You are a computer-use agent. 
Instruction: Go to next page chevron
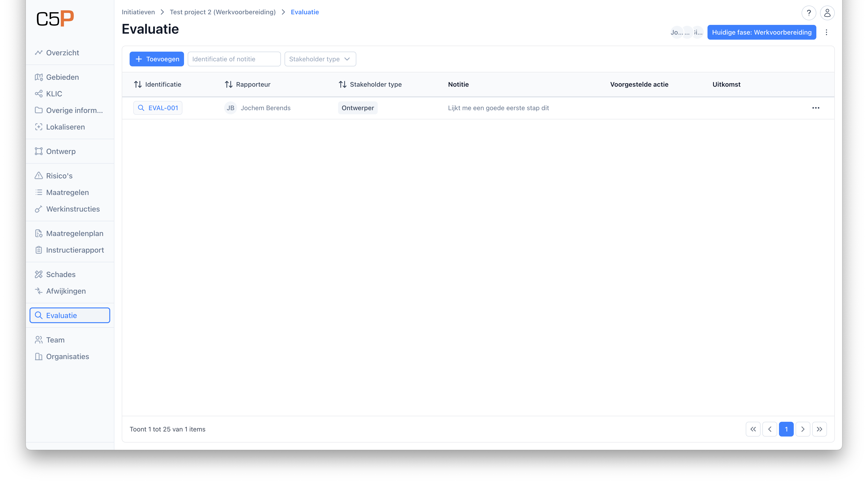click(803, 429)
